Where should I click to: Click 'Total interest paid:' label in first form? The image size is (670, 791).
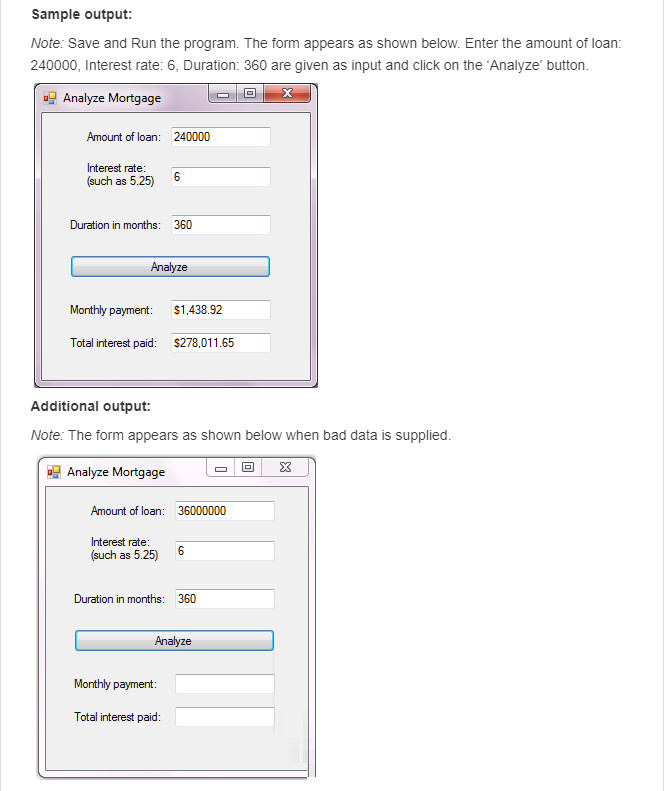[x=114, y=343]
